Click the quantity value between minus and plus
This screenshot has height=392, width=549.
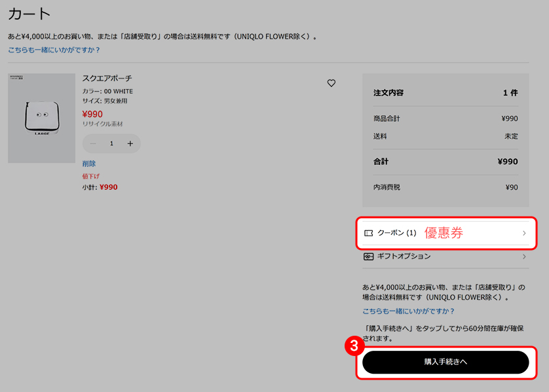coord(111,143)
